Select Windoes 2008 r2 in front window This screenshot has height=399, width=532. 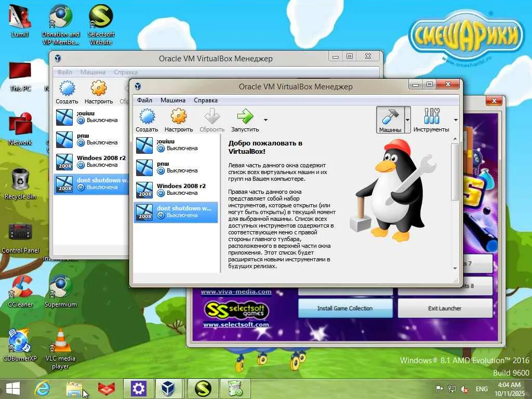(176, 190)
